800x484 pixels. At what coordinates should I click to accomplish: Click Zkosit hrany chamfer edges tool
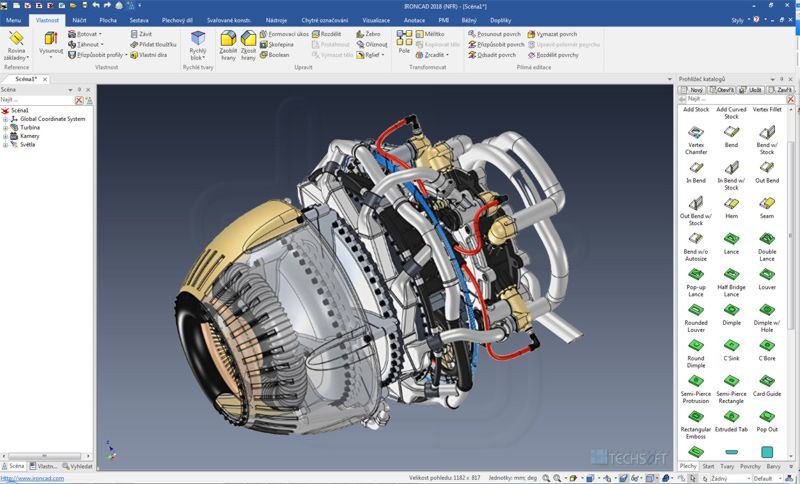click(248, 45)
